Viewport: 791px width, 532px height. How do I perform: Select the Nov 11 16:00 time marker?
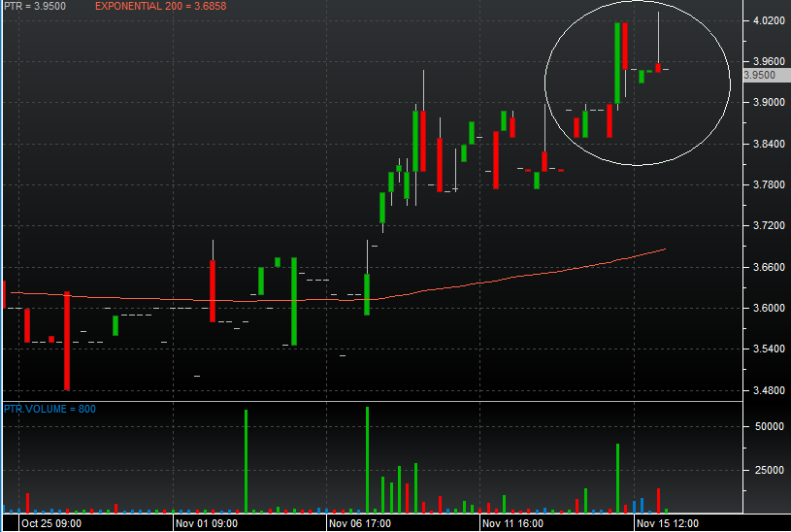tap(512, 523)
